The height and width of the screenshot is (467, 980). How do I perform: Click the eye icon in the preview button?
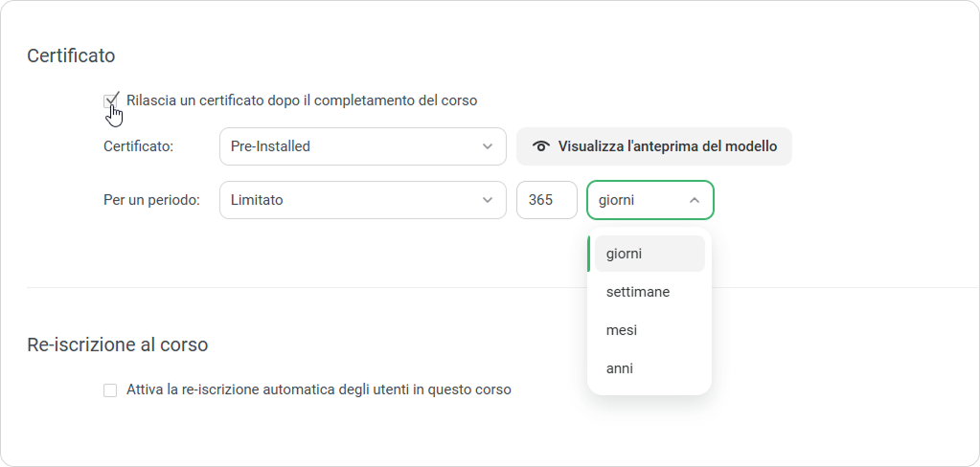[x=542, y=146]
